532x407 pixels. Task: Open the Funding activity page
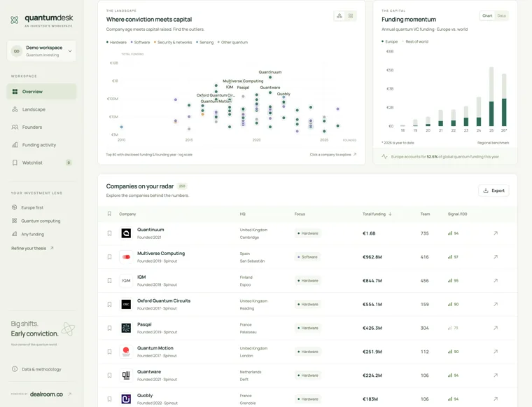tap(41, 145)
